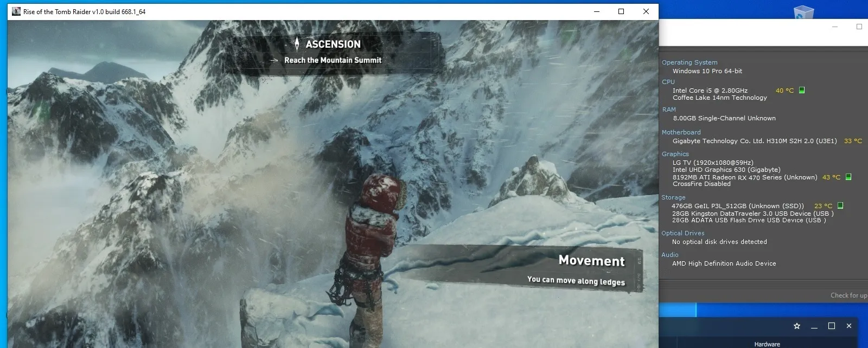Click the CrossFire Disabled line
868x348 pixels.
(701, 184)
